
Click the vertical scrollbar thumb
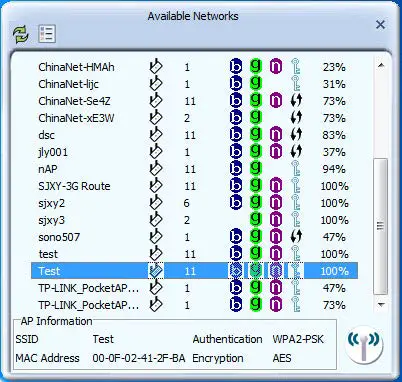coord(381,226)
